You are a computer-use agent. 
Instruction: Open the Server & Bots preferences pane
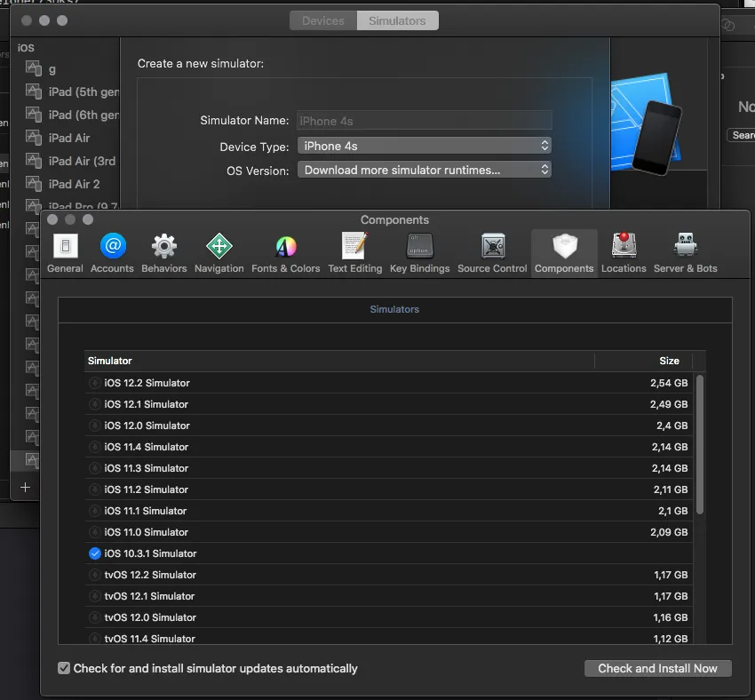coord(685,253)
